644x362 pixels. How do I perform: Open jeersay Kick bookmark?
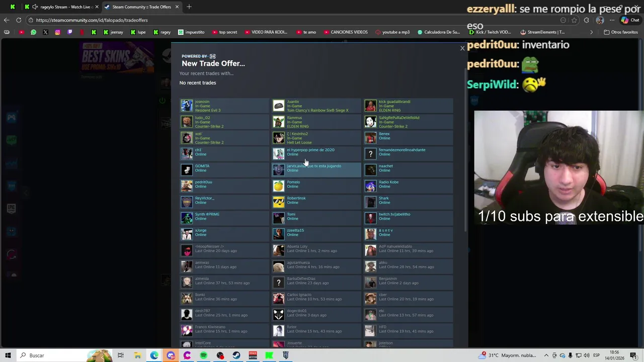click(113, 32)
